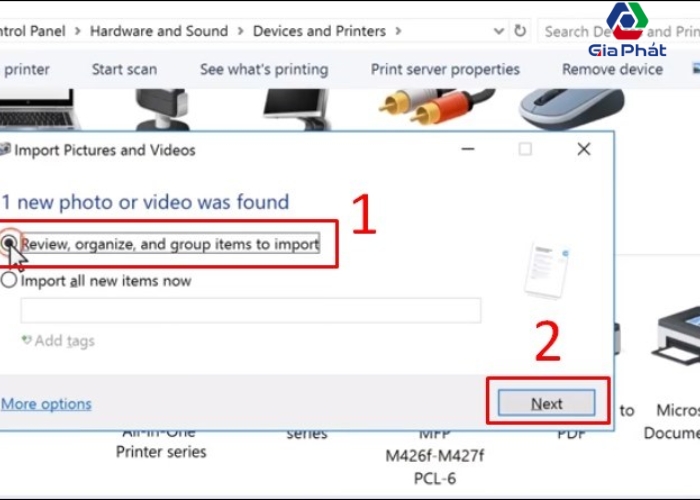Image resolution: width=700 pixels, height=500 pixels.
Task: Select the mouse device icon
Action: [x=571, y=108]
